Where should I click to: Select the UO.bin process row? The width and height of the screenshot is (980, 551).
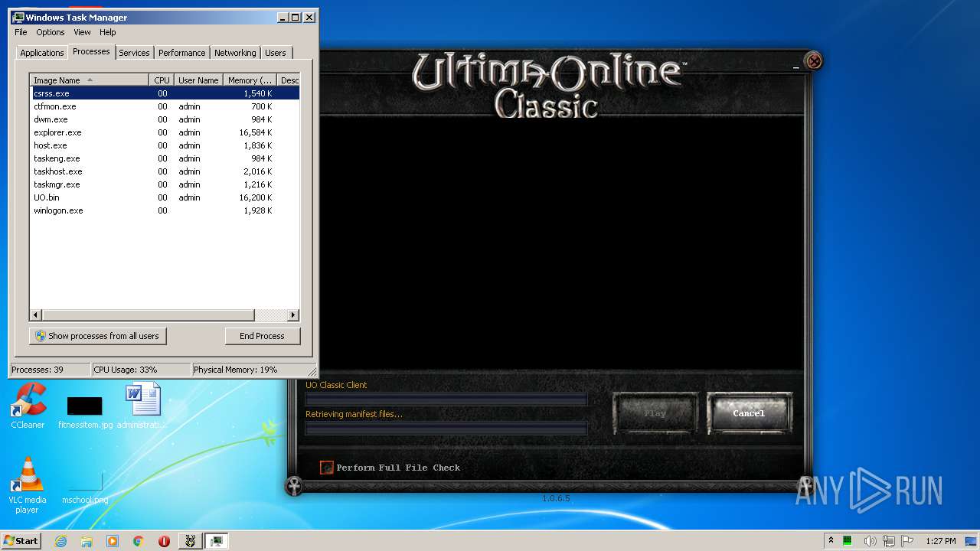[x=165, y=197]
